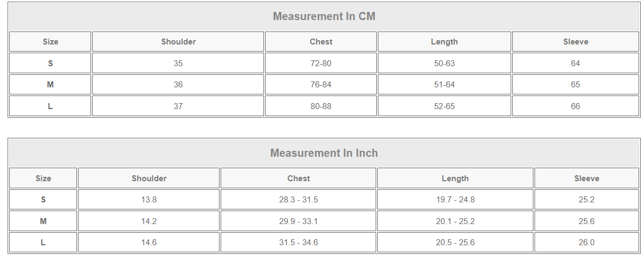Click the 25.2 sleeve inch cell
The height and width of the screenshot is (255, 644).
[587, 200]
